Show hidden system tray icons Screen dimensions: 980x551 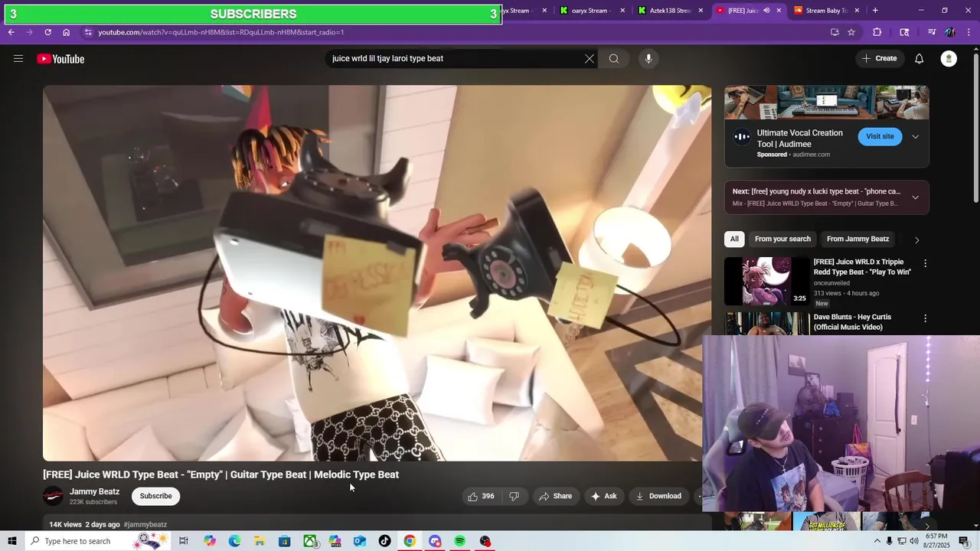click(x=877, y=541)
